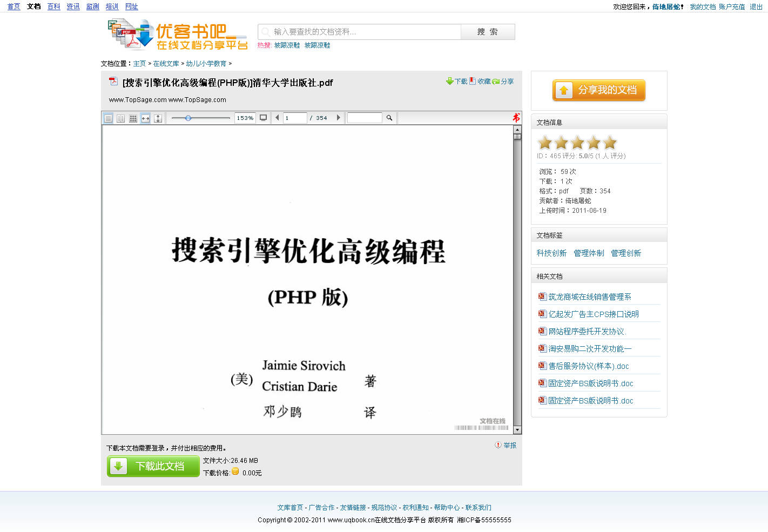The height and width of the screenshot is (532, 768).
Task: Click the document search box at top
Action: (360, 32)
